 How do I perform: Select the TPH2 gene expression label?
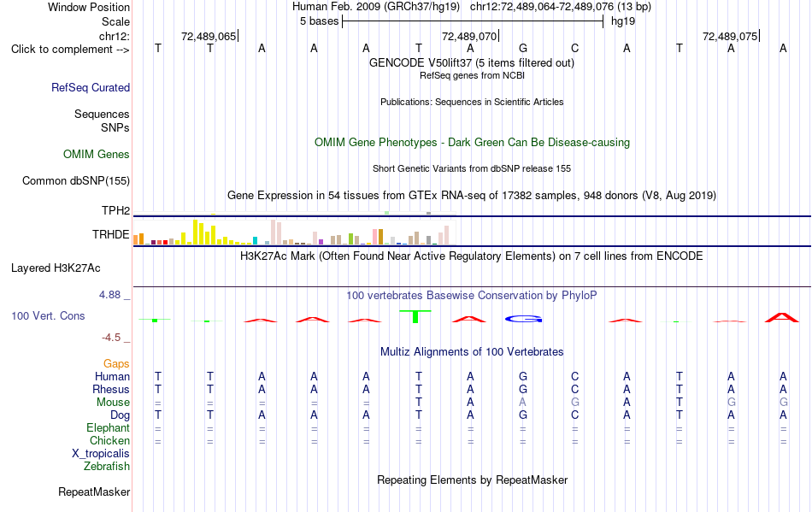tap(116, 210)
